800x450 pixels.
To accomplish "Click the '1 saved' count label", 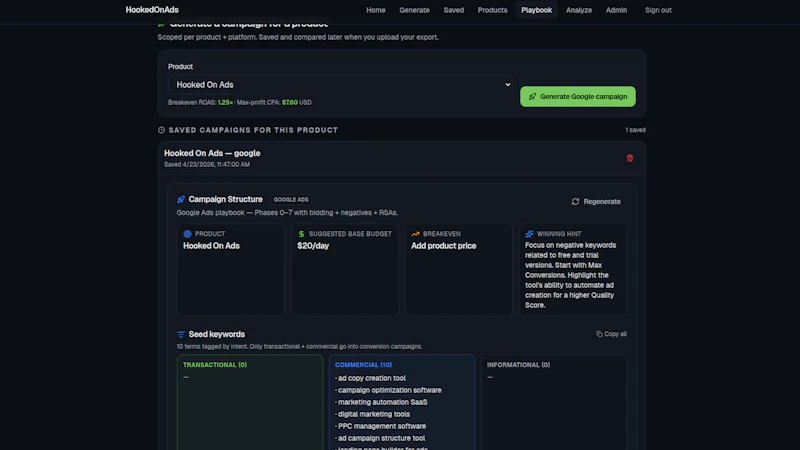I will point(635,130).
